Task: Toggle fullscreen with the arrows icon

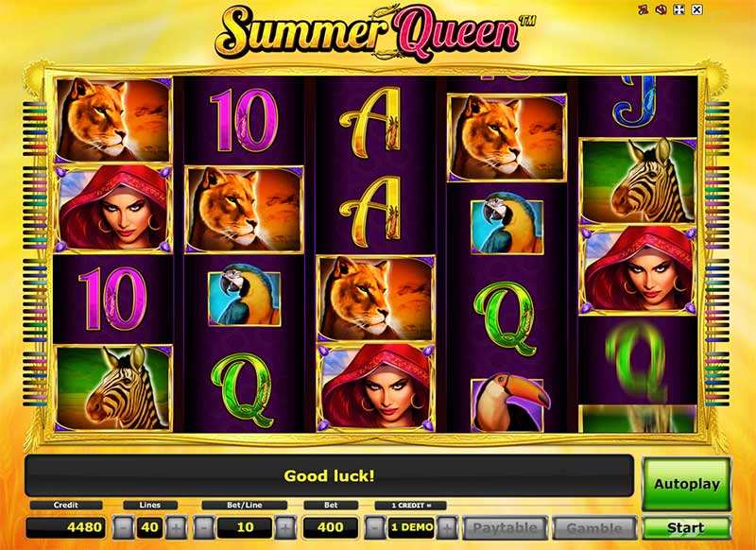Action: [679, 9]
